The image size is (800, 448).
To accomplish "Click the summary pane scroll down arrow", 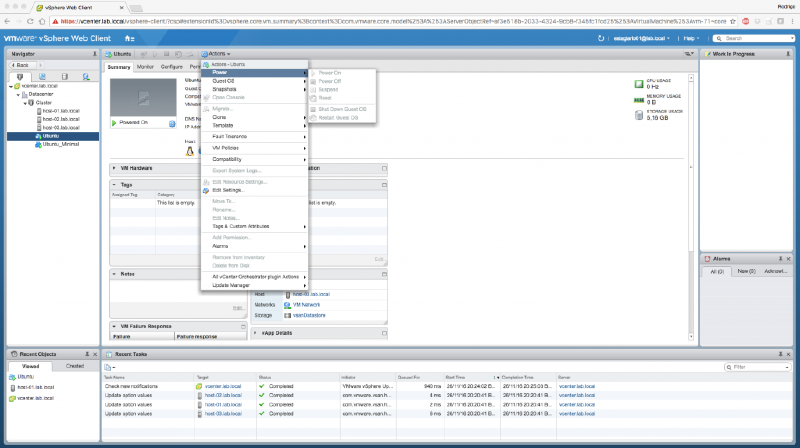I will click(691, 337).
